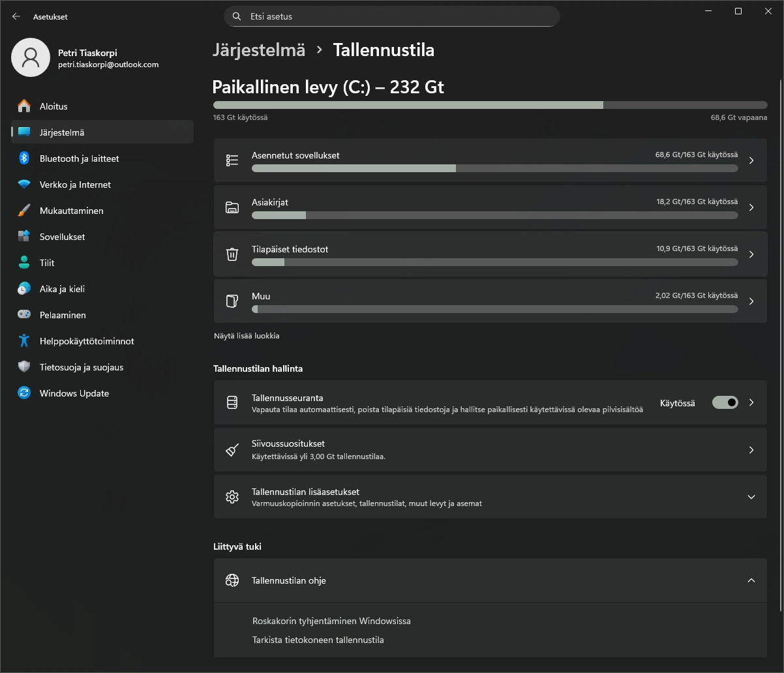
Task: Click the user profile avatar picture
Action: [31, 57]
